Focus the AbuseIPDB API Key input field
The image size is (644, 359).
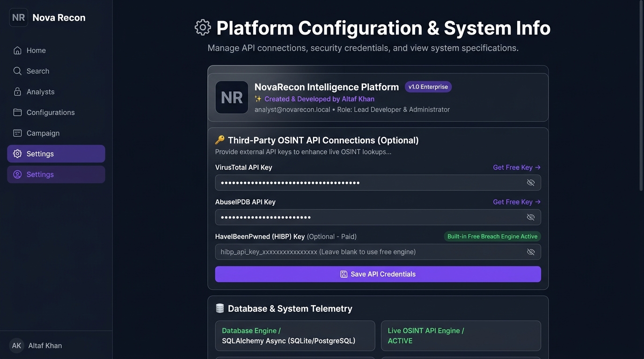378,217
